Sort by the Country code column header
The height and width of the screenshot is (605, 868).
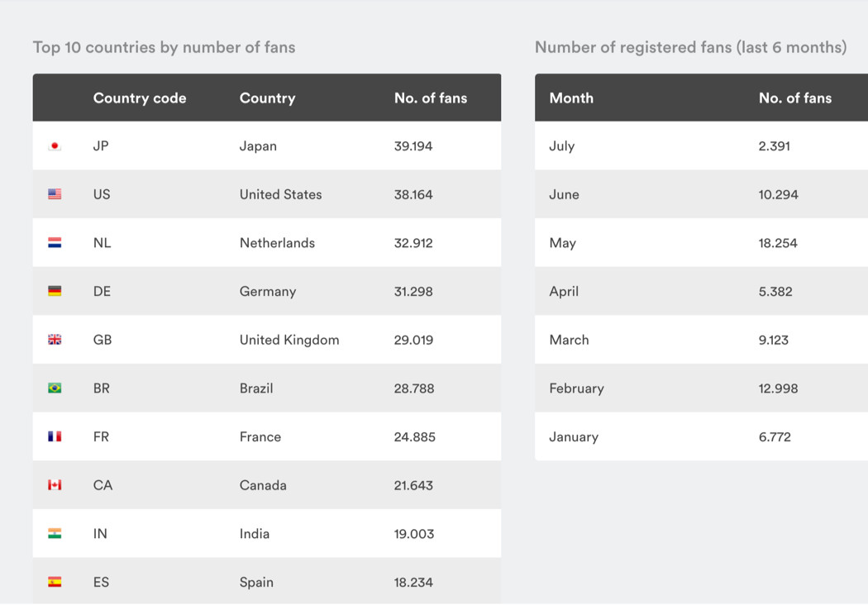(140, 98)
